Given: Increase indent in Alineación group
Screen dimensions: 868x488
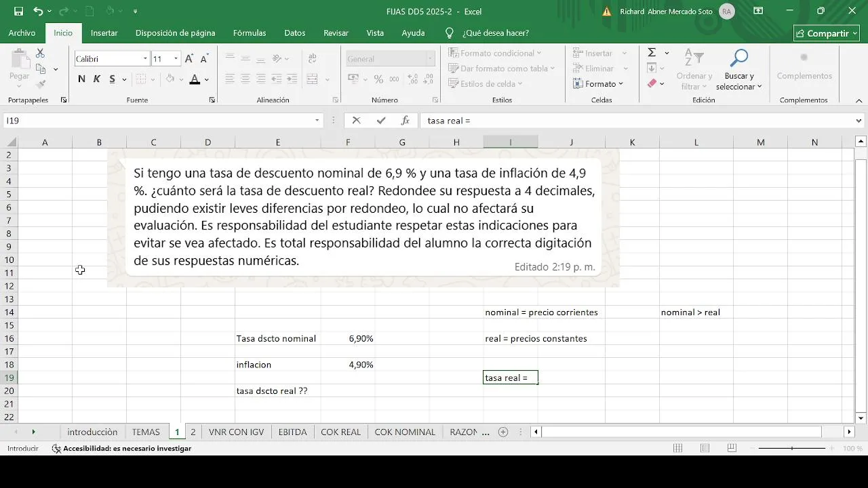Looking at the screenshot, I should [x=292, y=79].
